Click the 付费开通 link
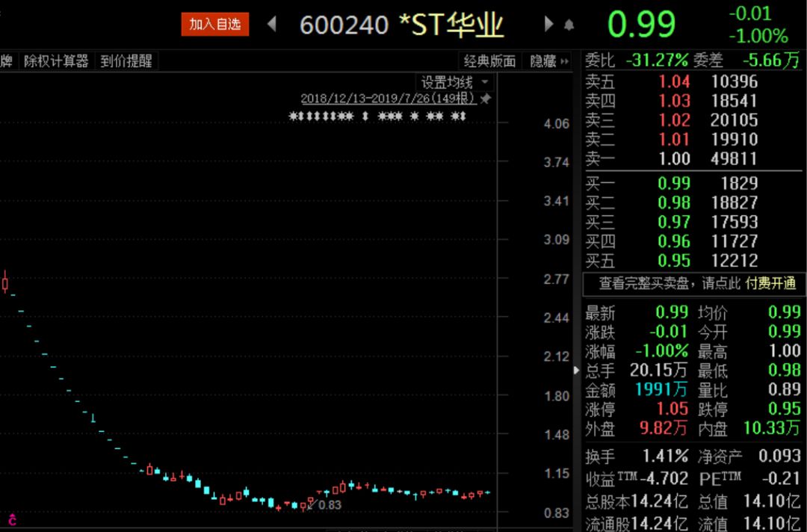This screenshot has height=532, width=807. pos(770,283)
